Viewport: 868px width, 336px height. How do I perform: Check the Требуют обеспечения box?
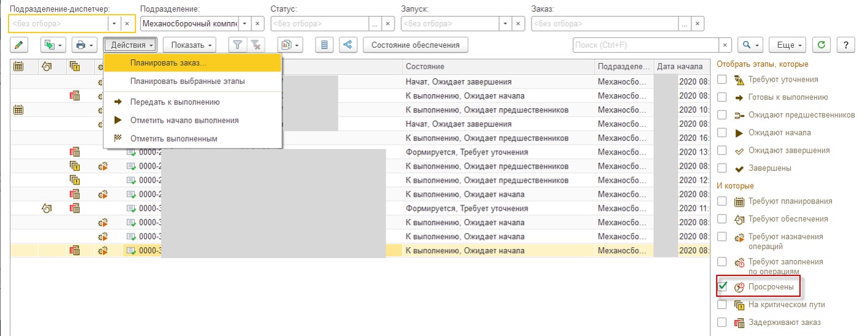722,219
